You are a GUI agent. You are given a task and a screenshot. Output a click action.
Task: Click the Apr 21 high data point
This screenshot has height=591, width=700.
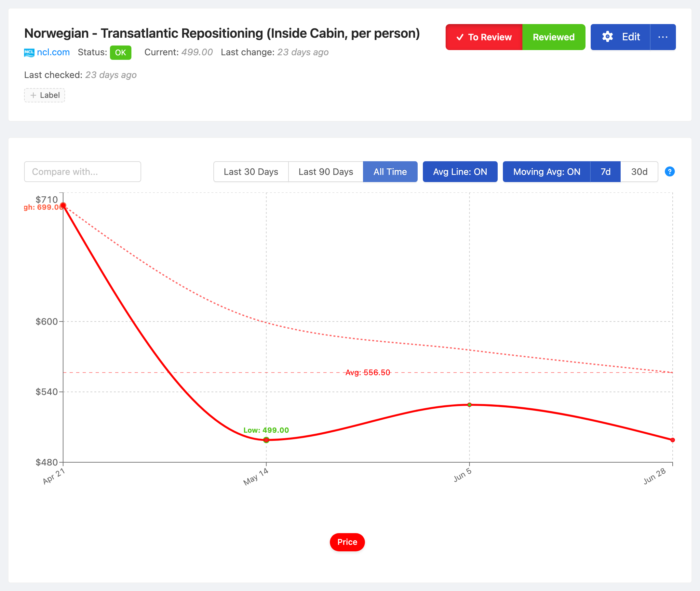pos(63,205)
